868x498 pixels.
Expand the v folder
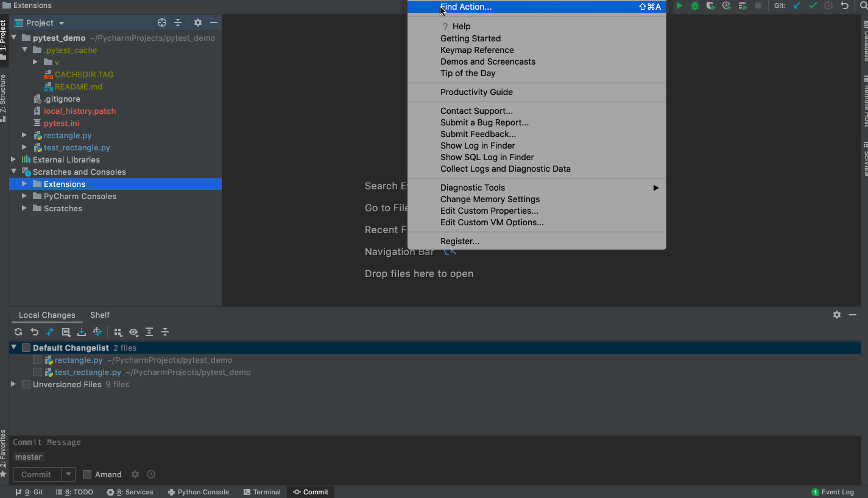coord(35,62)
